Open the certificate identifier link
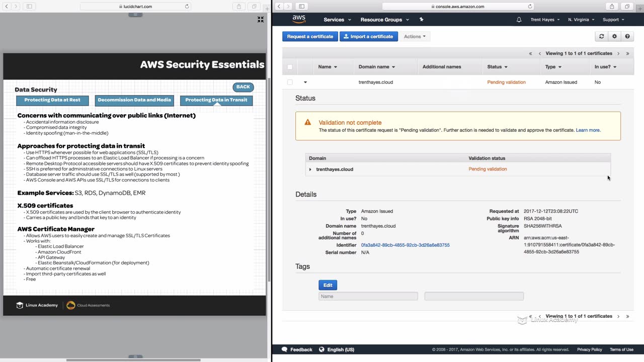The height and width of the screenshot is (362, 644). point(405,245)
